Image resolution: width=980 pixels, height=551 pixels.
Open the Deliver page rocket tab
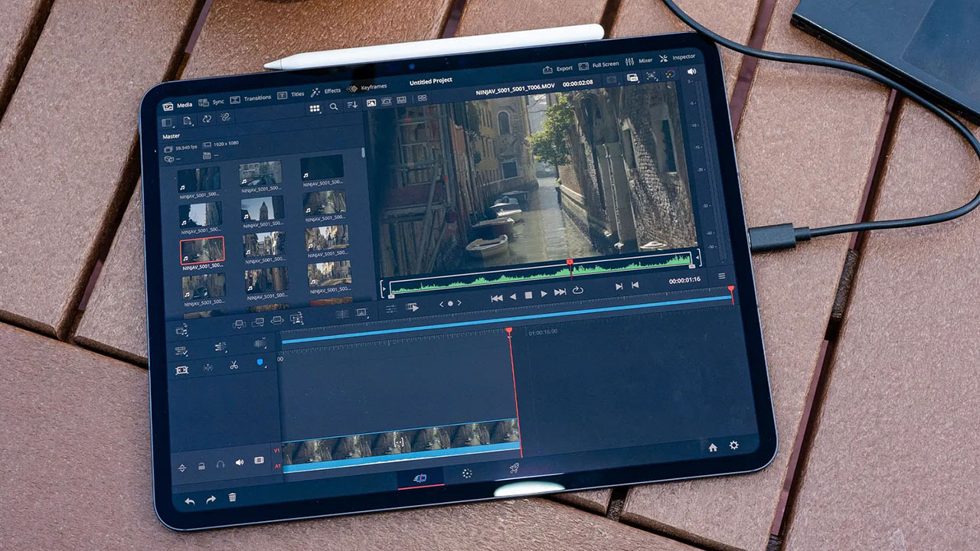coord(514,468)
